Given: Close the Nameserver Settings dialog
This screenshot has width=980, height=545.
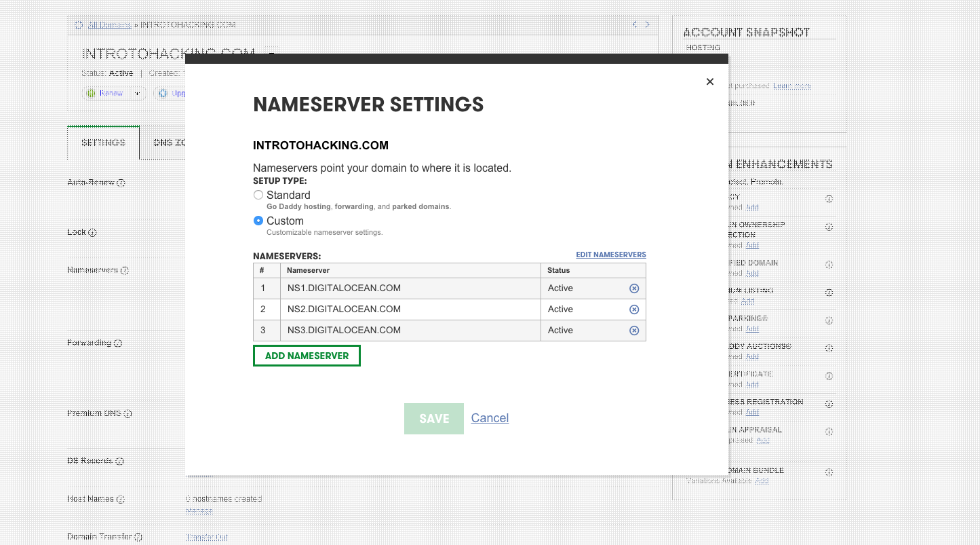Looking at the screenshot, I should [709, 81].
